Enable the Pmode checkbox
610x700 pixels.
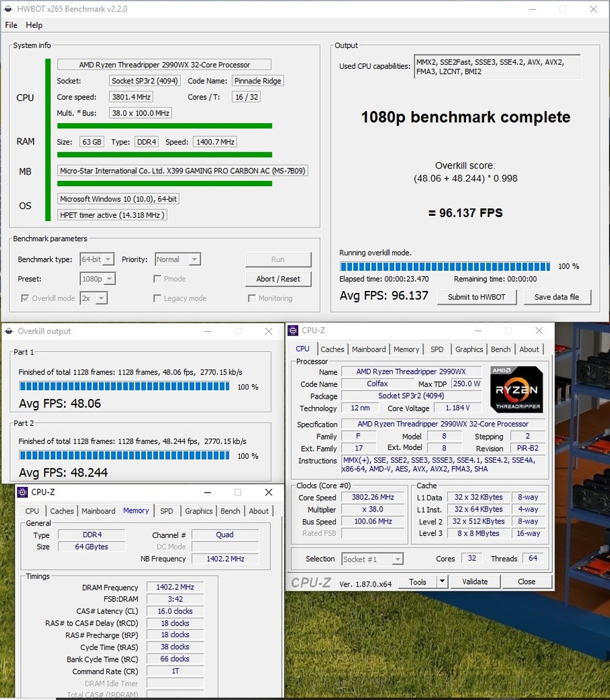(157, 279)
